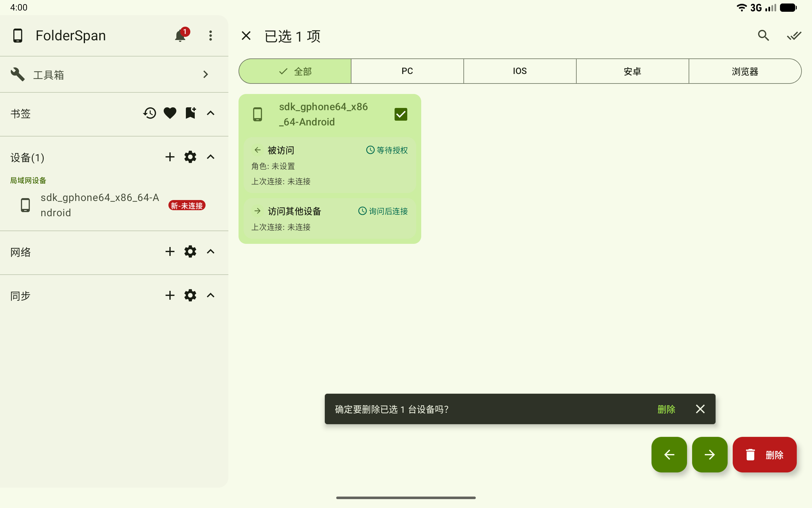Click the 局域网设备 label
The height and width of the screenshot is (508, 812).
(28, 180)
